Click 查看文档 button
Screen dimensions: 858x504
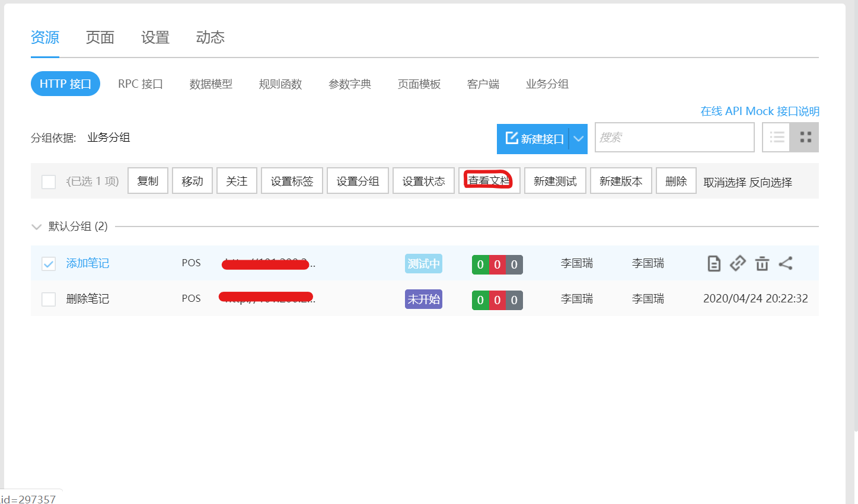click(x=489, y=181)
